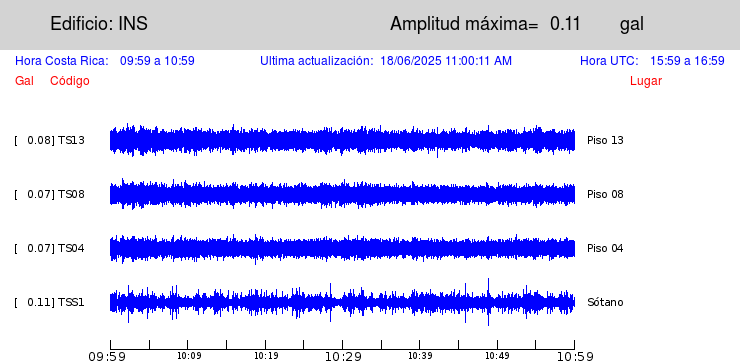Click the 10:09 time axis label
This screenshot has height=363, width=740.
pos(189,355)
